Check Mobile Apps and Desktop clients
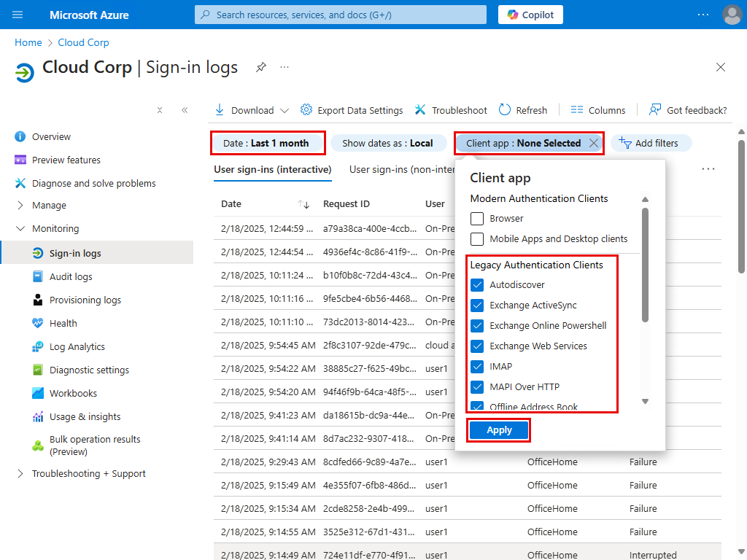This screenshot has height=560, width=747. 477,239
